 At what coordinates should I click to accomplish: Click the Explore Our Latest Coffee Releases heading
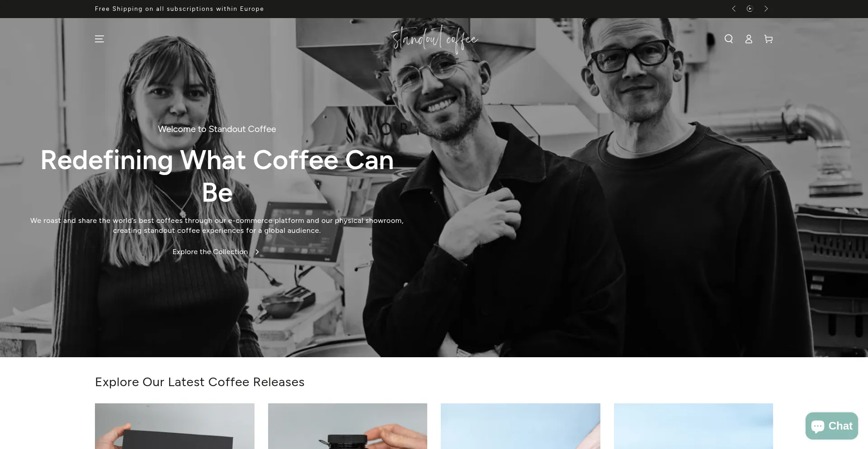pos(200,382)
